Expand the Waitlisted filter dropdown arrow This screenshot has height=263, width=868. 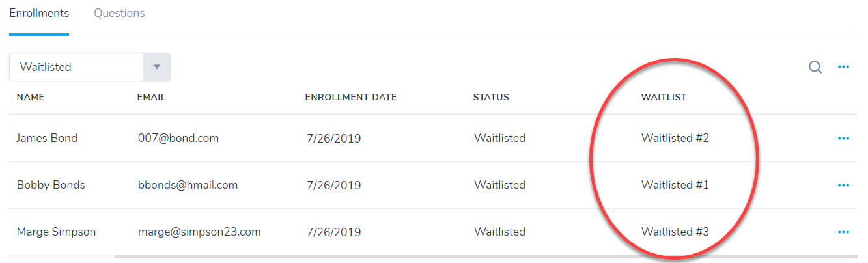tap(156, 67)
